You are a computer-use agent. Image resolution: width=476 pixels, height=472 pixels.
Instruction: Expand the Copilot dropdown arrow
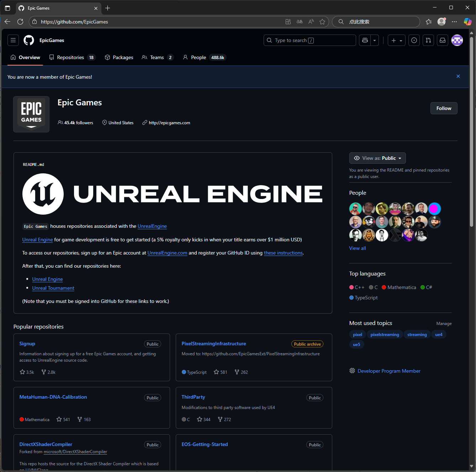pos(375,40)
